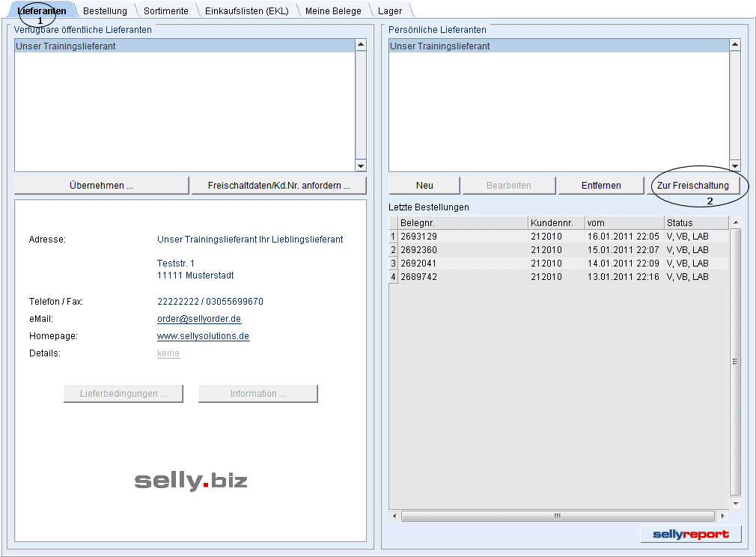
Task: Click Entfernen to remove supplier
Action: coord(601,186)
